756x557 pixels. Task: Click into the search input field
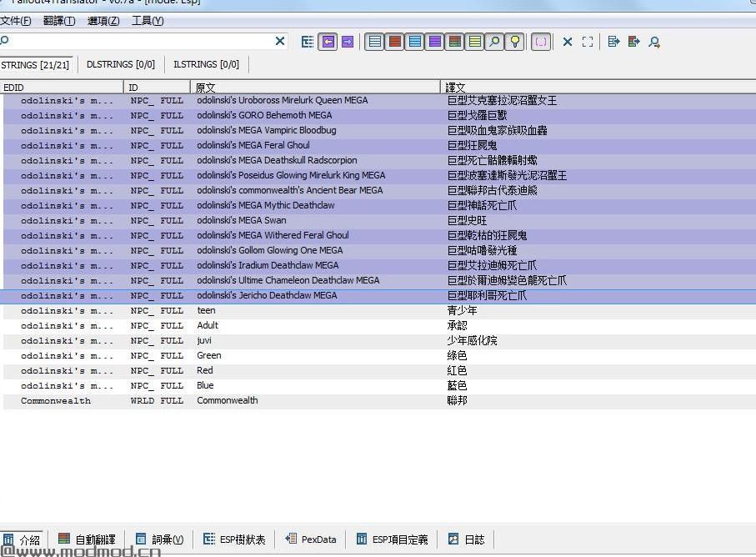click(x=140, y=41)
